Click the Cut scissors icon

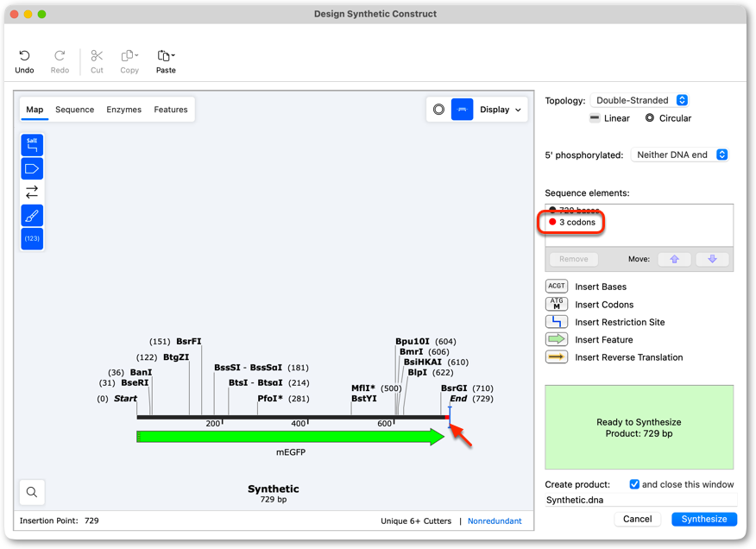click(x=97, y=56)
